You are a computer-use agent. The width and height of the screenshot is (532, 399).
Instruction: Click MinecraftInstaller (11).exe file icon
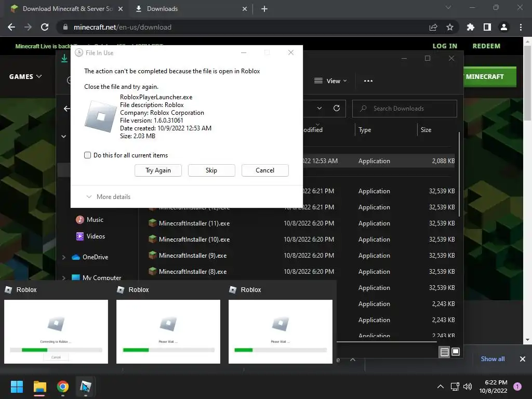coord(153,223)
